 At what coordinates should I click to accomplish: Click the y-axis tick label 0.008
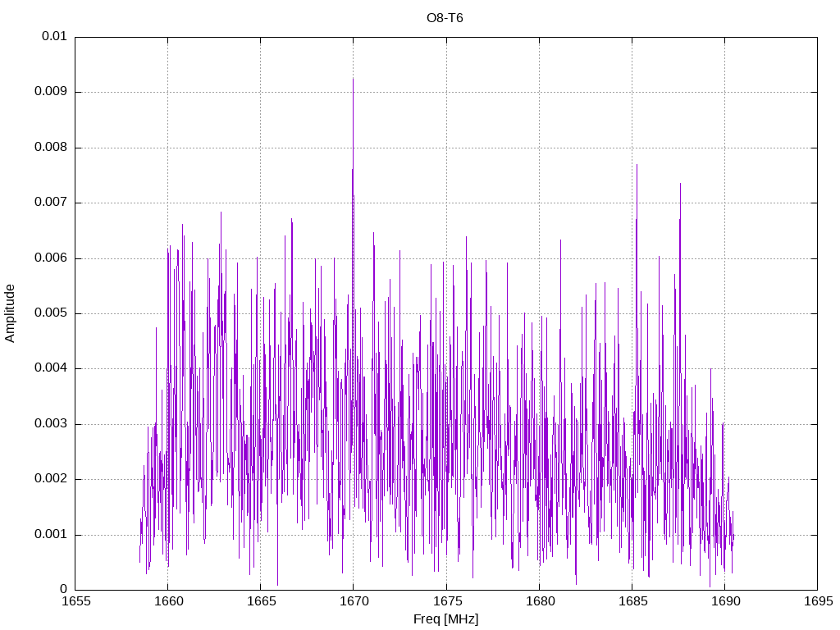[x=51, y=148]
